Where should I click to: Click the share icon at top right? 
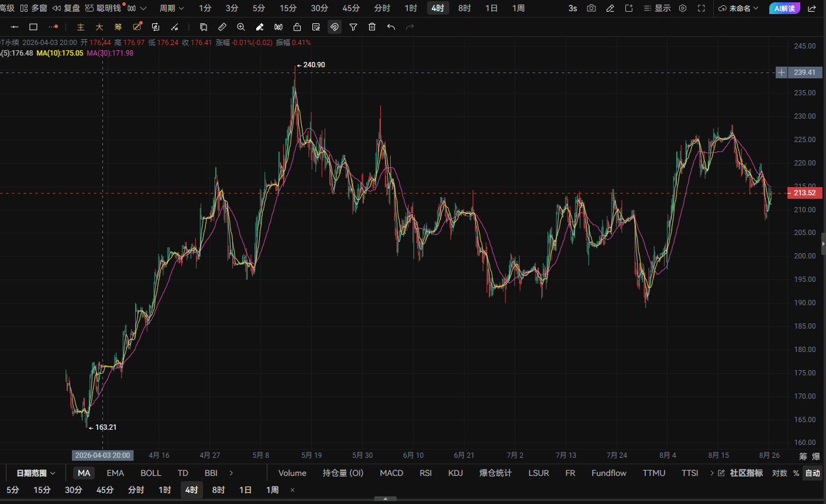pos(812,8)
